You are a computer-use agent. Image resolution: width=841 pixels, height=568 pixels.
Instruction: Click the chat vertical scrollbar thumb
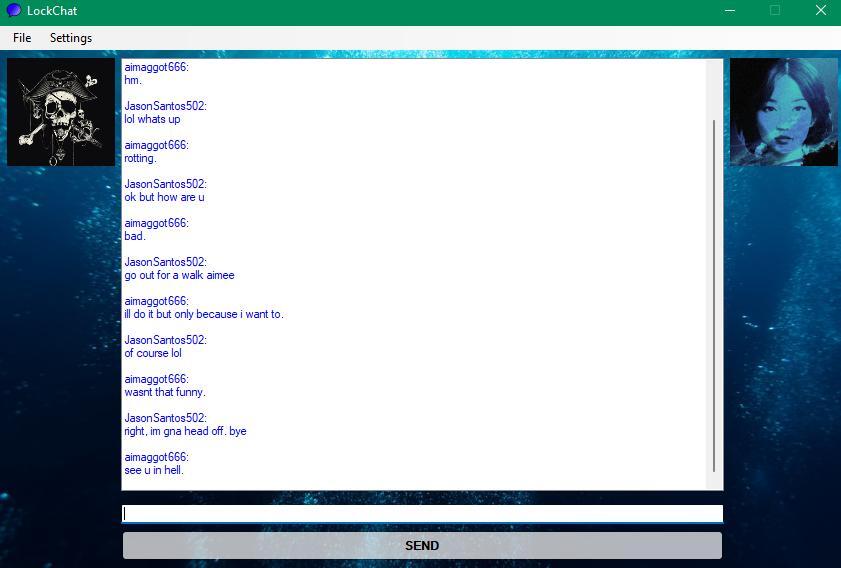coord(714,296)
